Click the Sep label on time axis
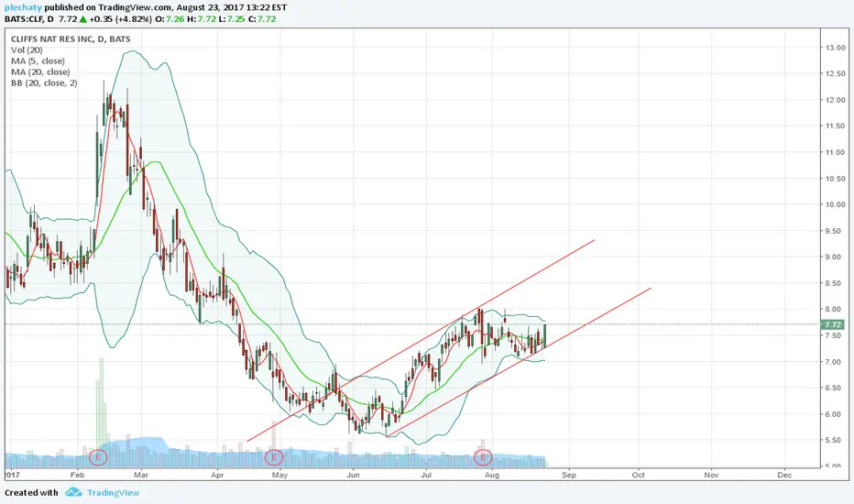The height and width of the screenshot is (504, 854). (569, 475)
